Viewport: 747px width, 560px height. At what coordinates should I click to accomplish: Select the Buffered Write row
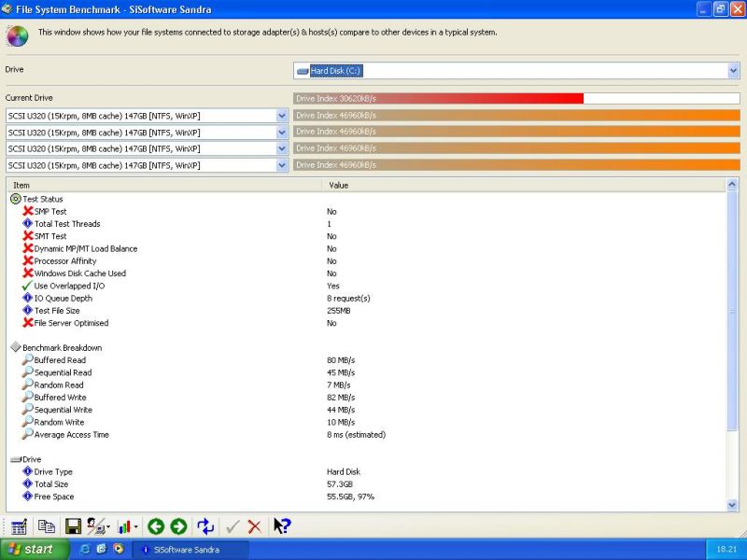367,398
